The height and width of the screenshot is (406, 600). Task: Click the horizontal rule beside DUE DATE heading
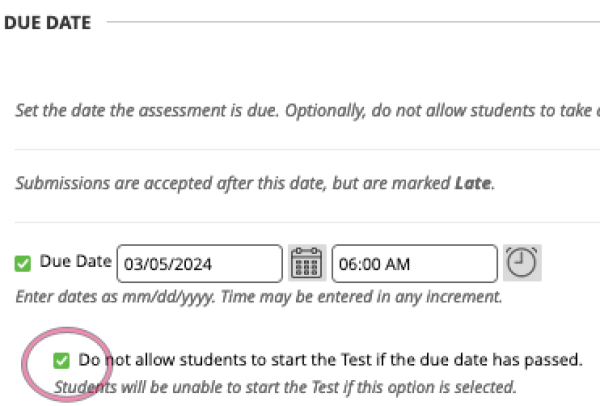[x=353, y=22]
